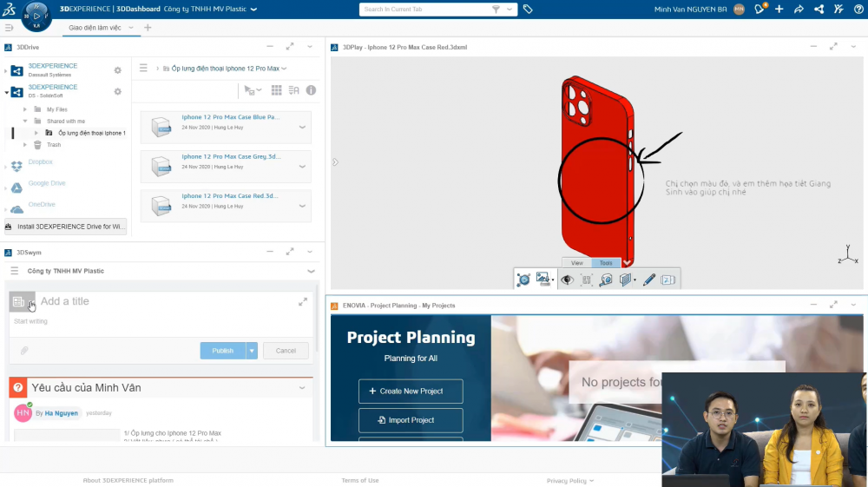The image size is (868, 487).
Task: Select the Giao diện làm việc tab
Action: 95,28
